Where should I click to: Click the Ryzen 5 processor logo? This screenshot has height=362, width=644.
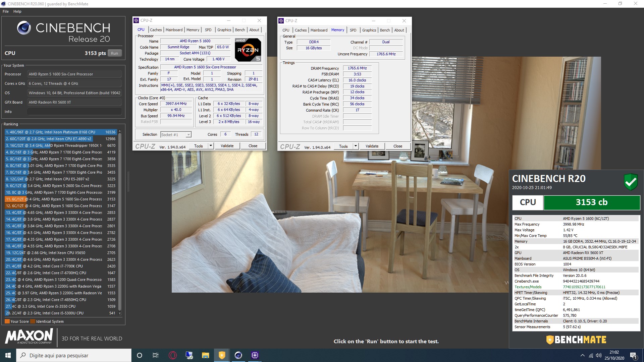(x=248, y=50)
